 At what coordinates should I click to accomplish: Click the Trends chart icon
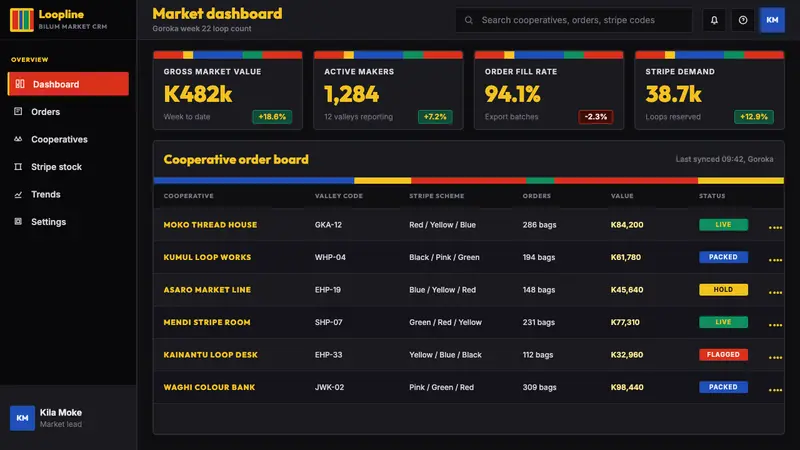18,194
